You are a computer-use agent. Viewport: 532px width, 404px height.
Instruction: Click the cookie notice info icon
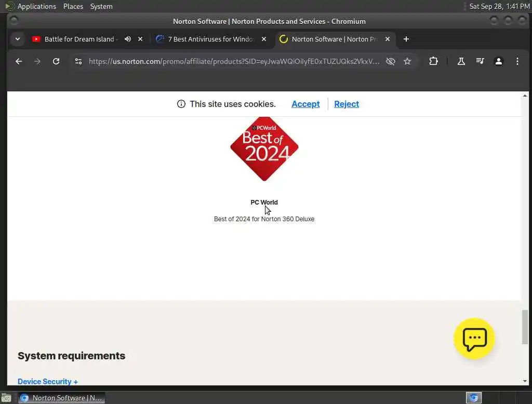pyautogui.click(x=181, y=104)
